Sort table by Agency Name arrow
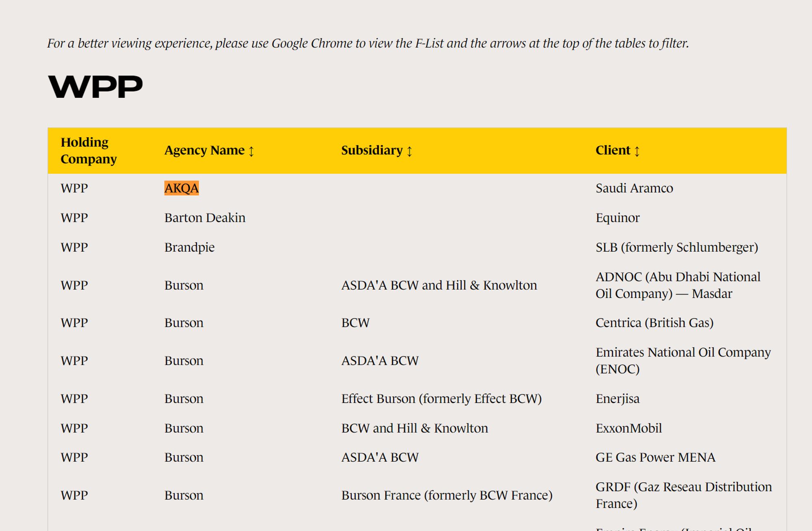This screenshot has height=531, width=812. (251, 151)
